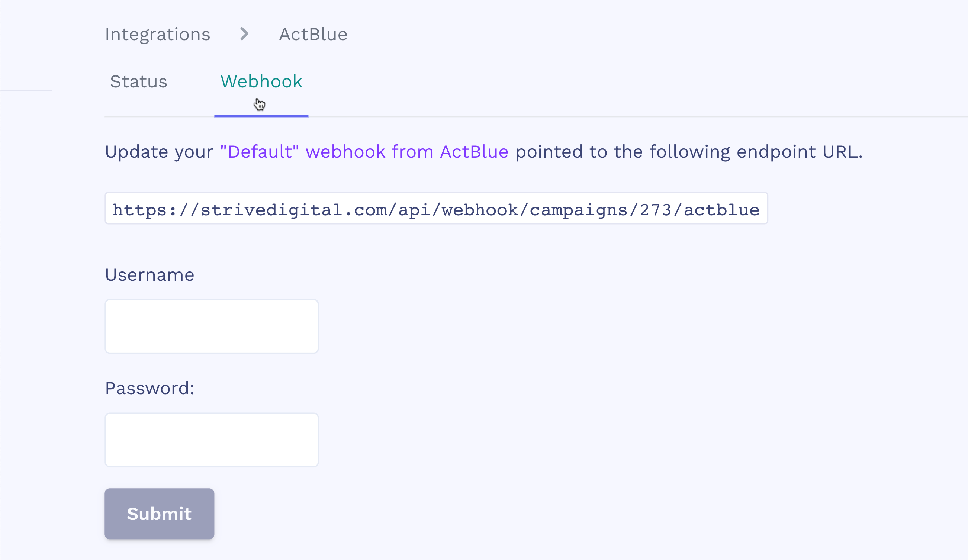This screenshot has width=968, height=560.
Task: Click the breadcrumb chevron arrow icon
Action: pyautogui.click(x=244, y=34)
